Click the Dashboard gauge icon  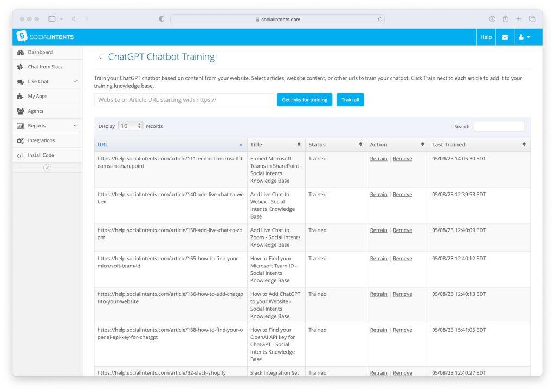[21, 53]
